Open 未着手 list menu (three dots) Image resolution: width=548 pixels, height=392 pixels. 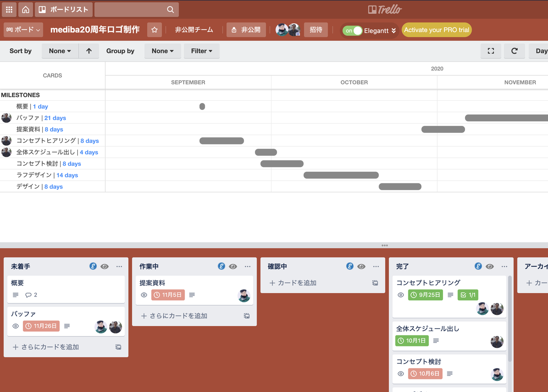(119, 267)
